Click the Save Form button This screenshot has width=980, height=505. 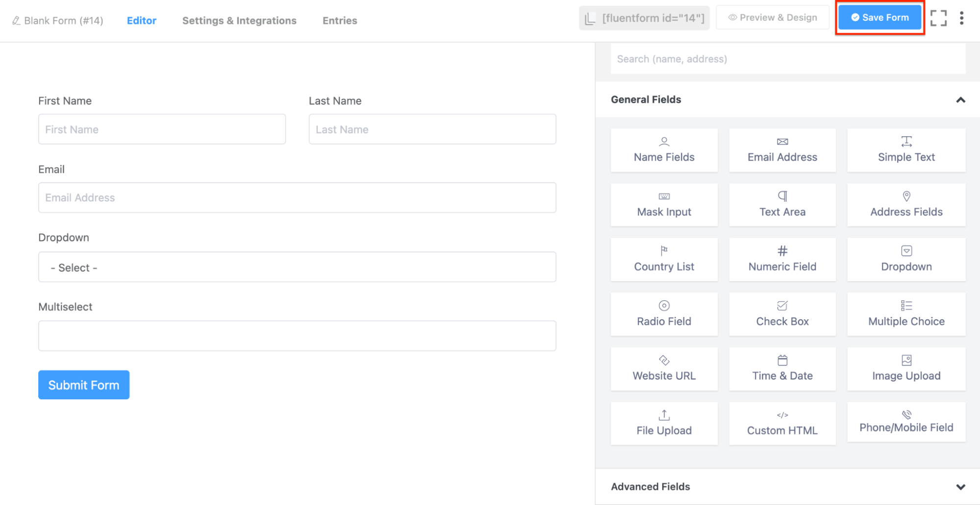point(879,18)
